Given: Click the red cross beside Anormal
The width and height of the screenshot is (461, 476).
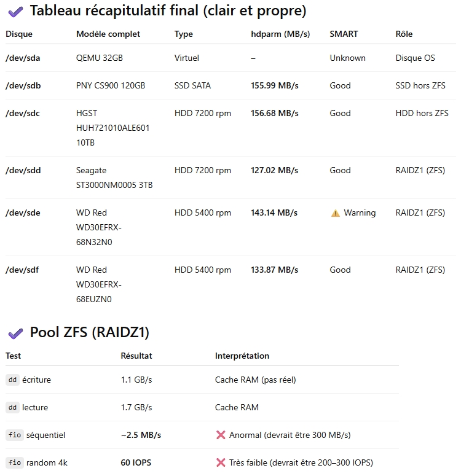Looking at the screenshot, I should click(x=221, y=435).
